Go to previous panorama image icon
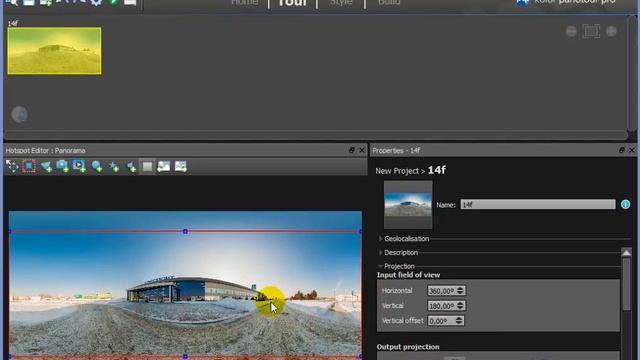640x360 pixels. [164, 166]
